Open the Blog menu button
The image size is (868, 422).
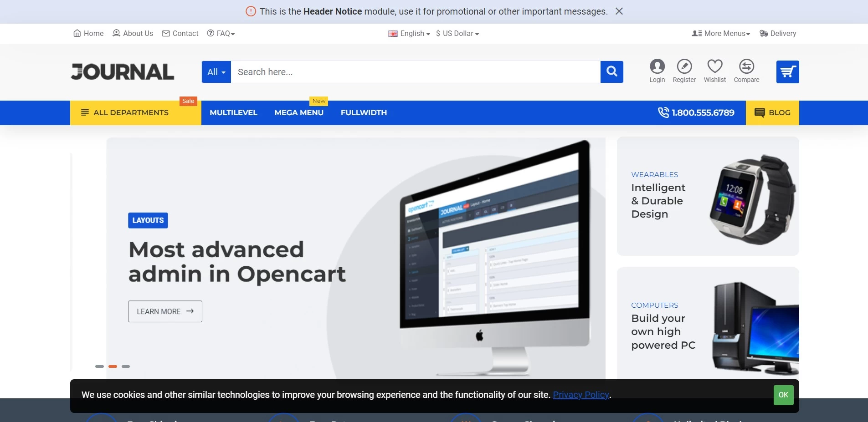coord(772,112)
